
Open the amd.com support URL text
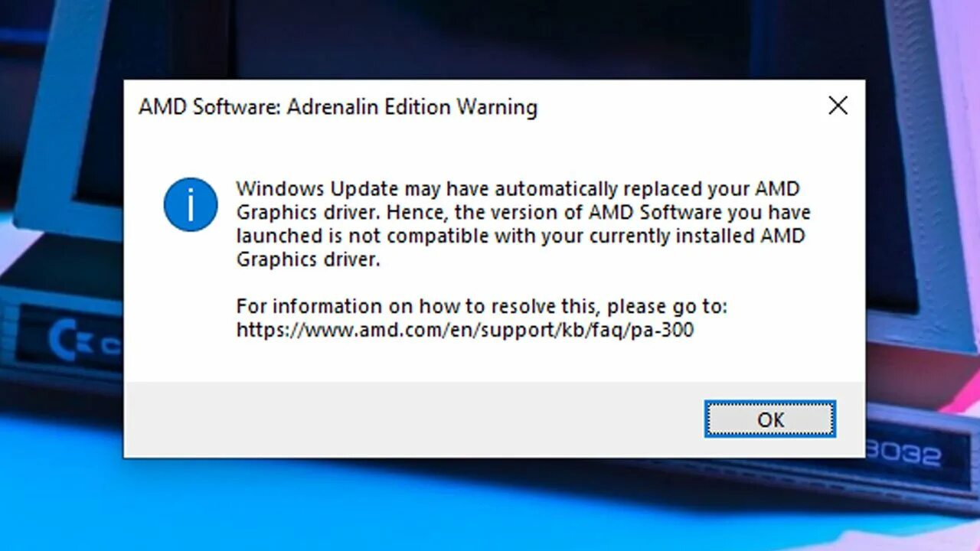(x=465, y=330)
